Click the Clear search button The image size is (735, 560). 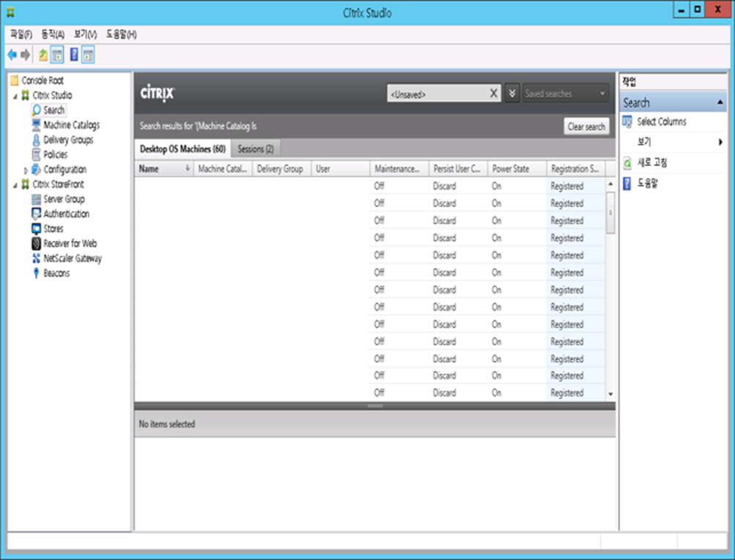(x=586, y=127)
